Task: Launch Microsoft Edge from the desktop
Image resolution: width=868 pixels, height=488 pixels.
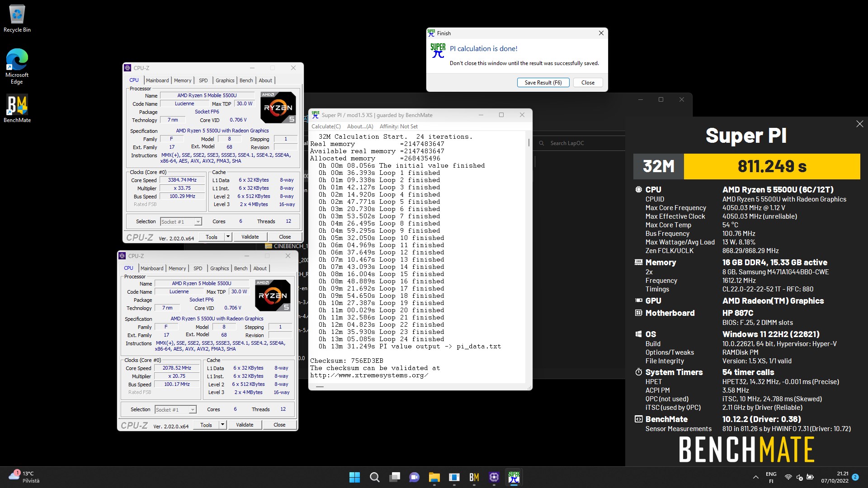Action: point(17,66)
